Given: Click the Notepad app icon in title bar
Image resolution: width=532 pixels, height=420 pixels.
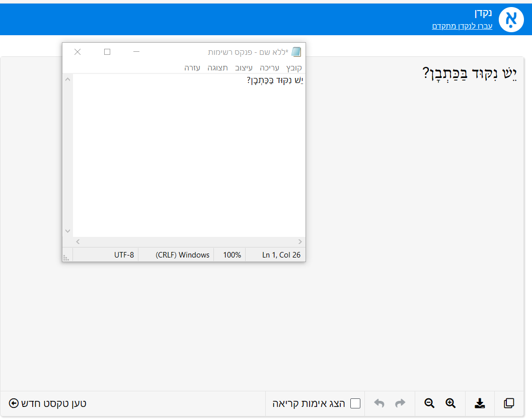Looking at the screenshot, I should pos(296,52).
